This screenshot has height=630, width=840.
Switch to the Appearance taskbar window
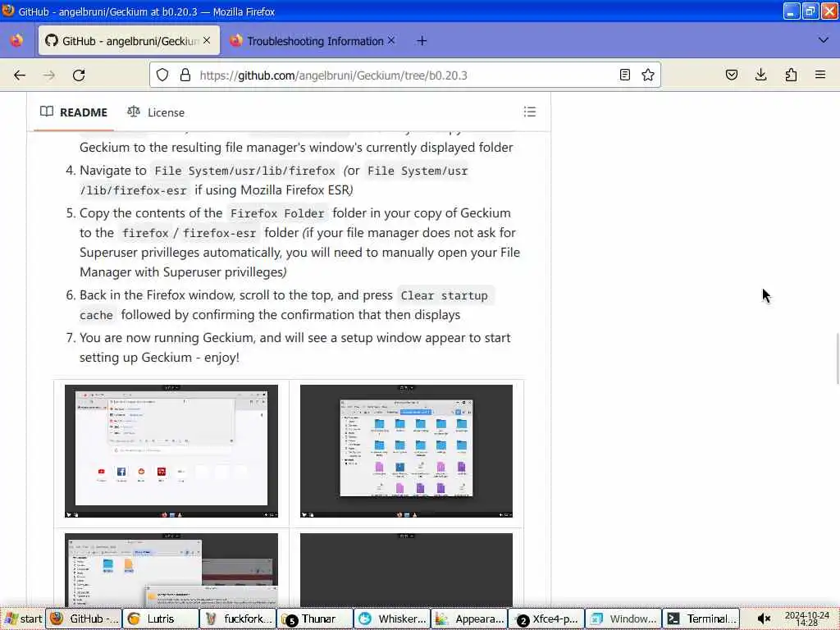[468, 619]
